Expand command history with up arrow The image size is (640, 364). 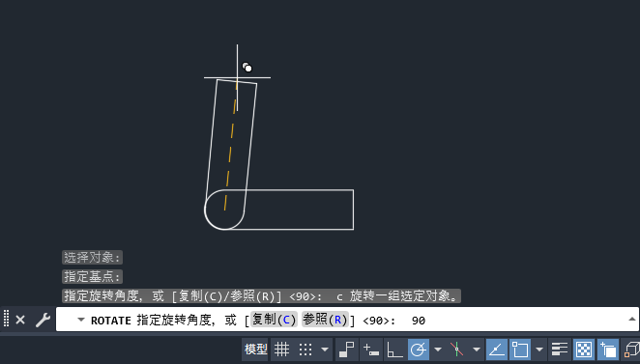coord(632,320)
